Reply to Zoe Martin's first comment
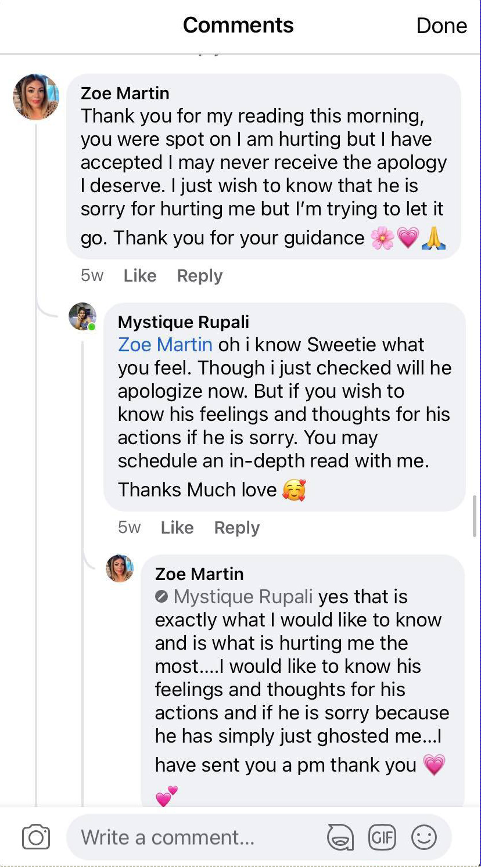The height and width of the screenshot is (868, 481). pos(199,276)
